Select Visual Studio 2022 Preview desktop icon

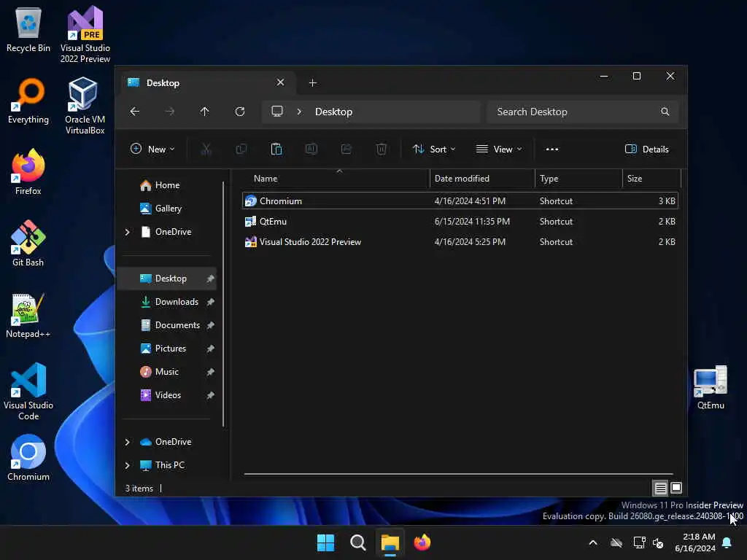[85, 34]
